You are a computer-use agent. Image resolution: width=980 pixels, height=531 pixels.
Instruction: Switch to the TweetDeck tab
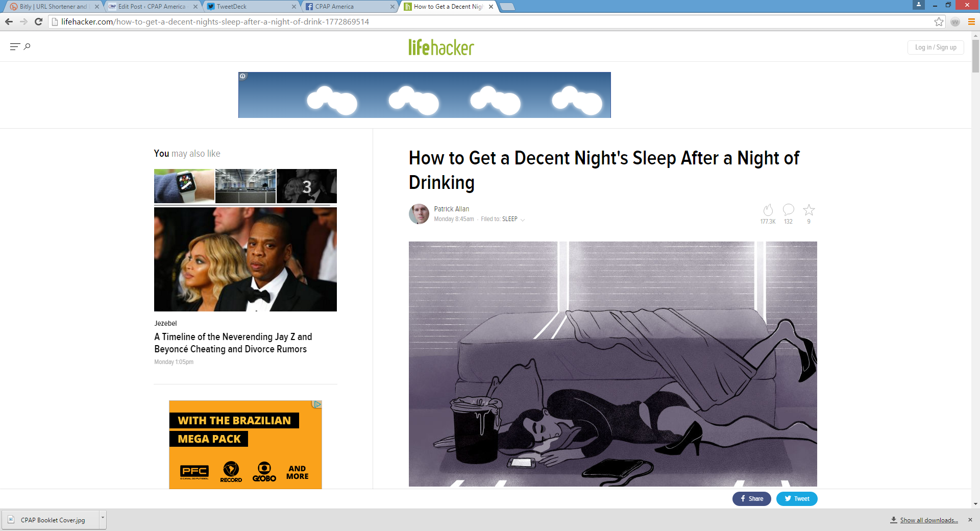[250, 7]
